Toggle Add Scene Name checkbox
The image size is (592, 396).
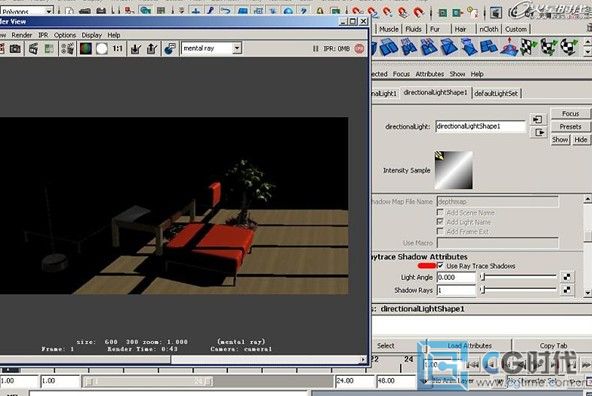(440, 212)
